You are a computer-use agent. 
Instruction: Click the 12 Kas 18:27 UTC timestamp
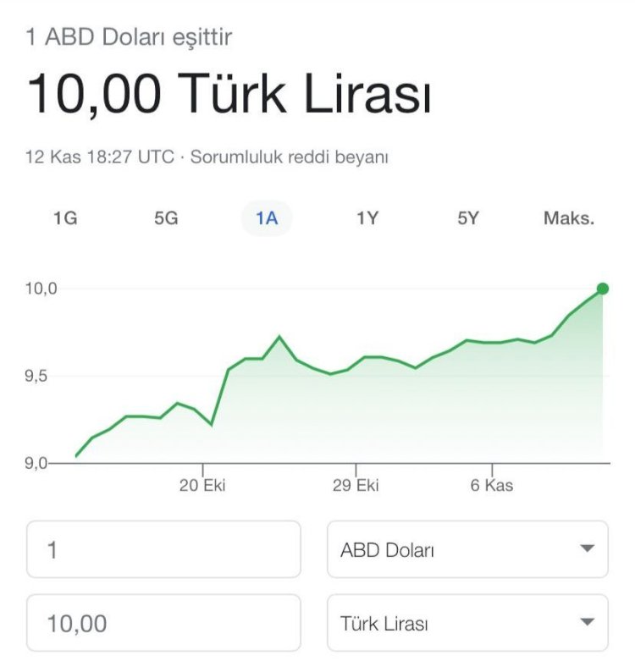(x=100, y=157)
